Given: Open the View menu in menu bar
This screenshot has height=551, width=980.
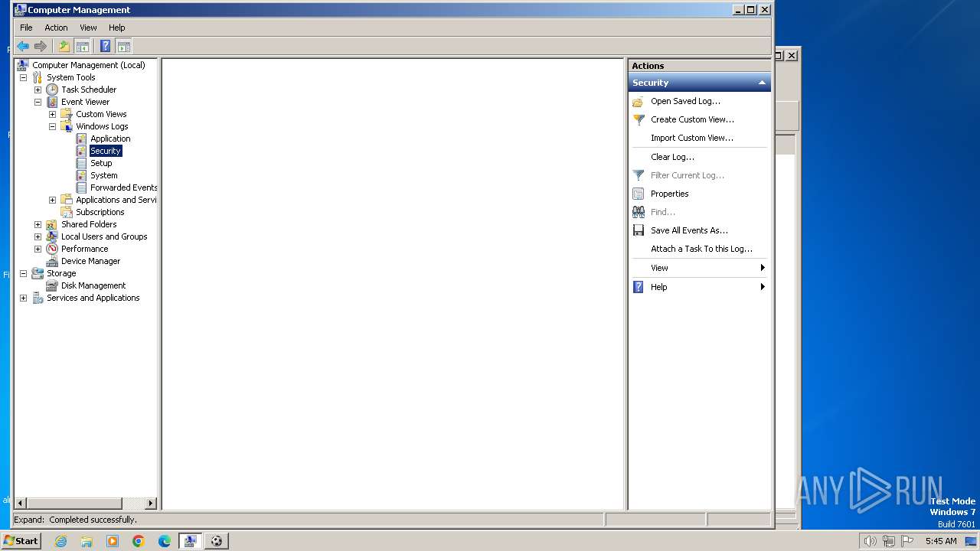Looking at the screenshot, I should (88, 28).
